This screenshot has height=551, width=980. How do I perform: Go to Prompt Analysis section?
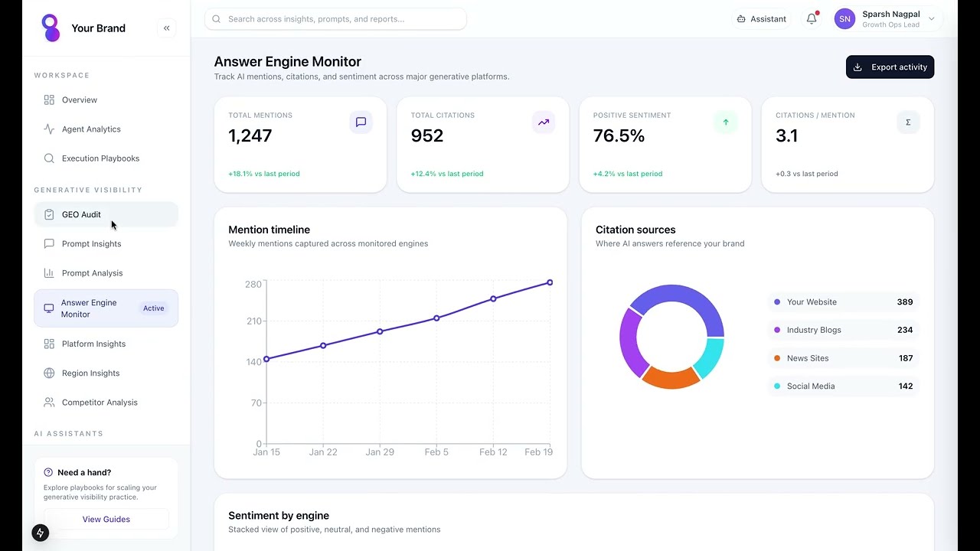pyautogui.click(x=106, y=273)
